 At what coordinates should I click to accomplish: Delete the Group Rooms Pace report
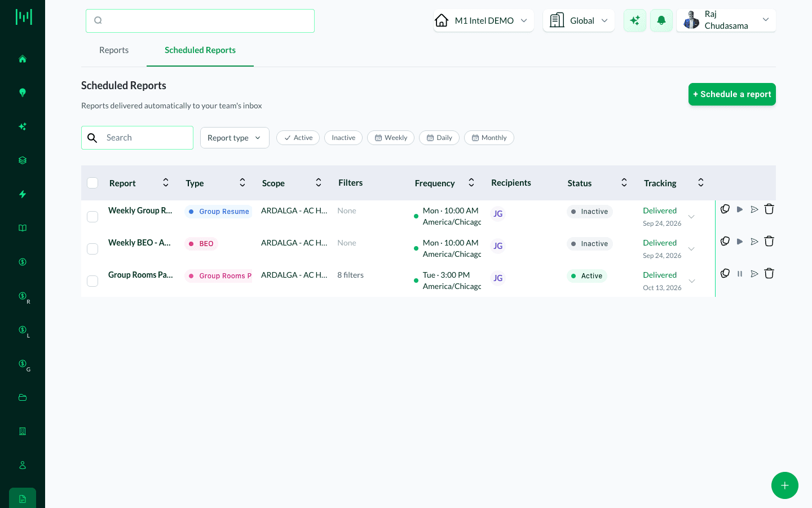pyautogui.click(x=769, y=274)
